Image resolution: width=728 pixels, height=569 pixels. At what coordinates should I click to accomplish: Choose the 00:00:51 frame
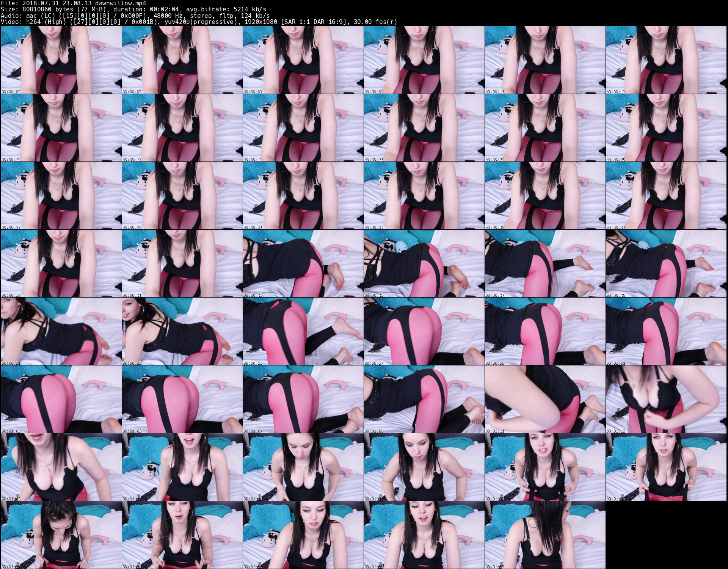click(61, 331)
